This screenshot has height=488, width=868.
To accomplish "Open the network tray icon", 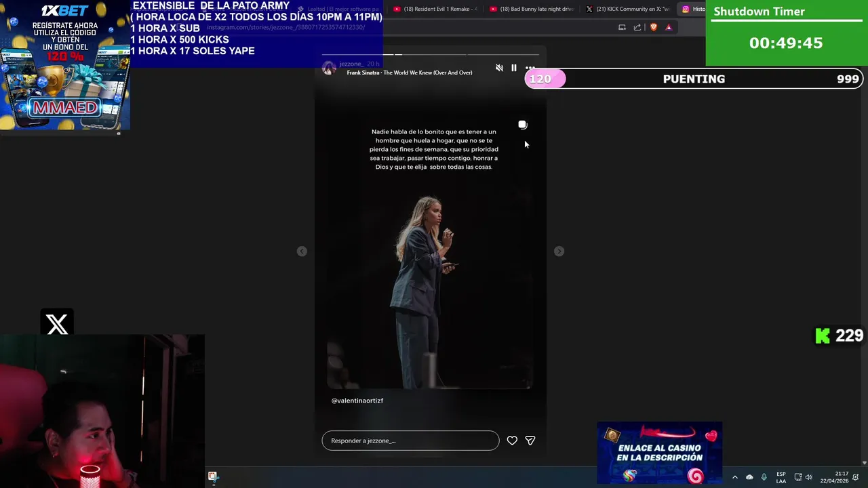I will click(x=797, y=477).
